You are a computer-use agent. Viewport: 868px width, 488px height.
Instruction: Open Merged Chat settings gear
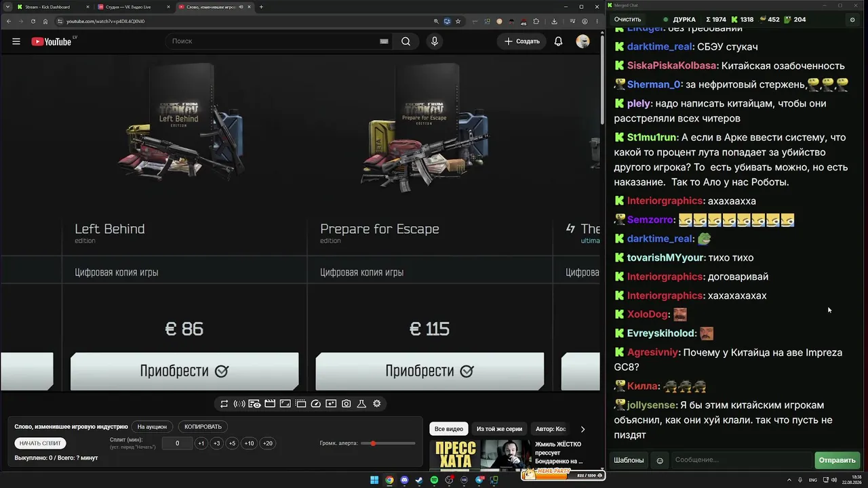click(x=852, y=20)
